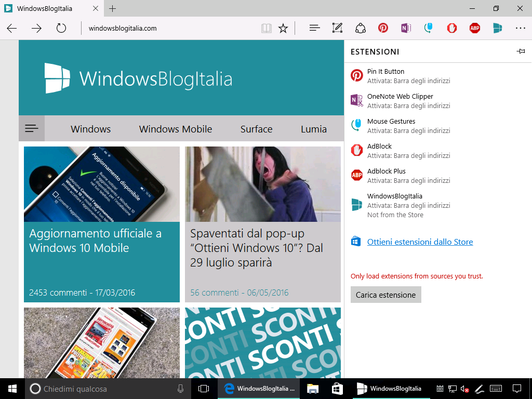Image resolution: width=532 pixels, height=399 pixels.
Task: Click Mouse Gestures icon in toolbar
Action: point(429,28)
